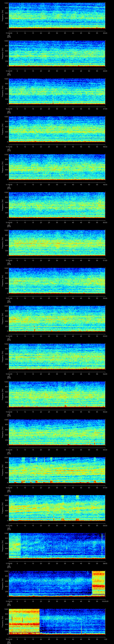Select the spectrogram panel starting at 15:45:00
This screenshot has width=114, height=644.
coord(57,54)
